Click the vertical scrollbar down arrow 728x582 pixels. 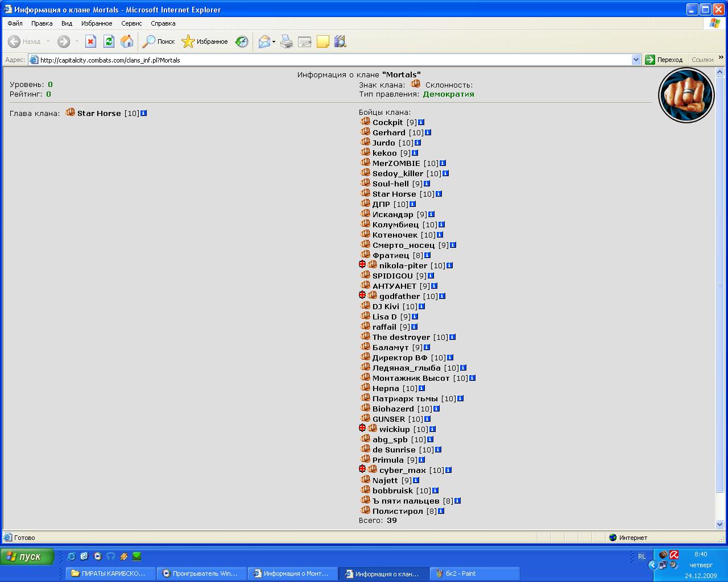tap(720, 524)
